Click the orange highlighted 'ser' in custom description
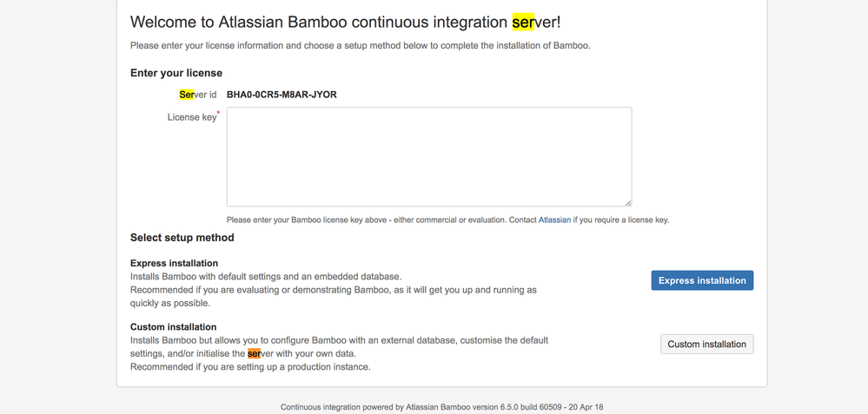The height and width of the screenshot is (414, 868). tap(254, 353)
